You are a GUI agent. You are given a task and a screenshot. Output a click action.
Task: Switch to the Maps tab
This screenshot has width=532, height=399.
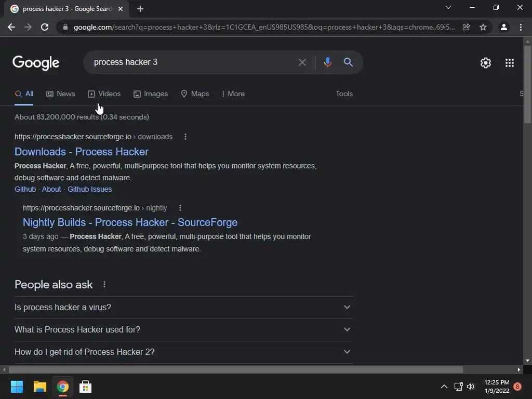[x=195, y=94]
